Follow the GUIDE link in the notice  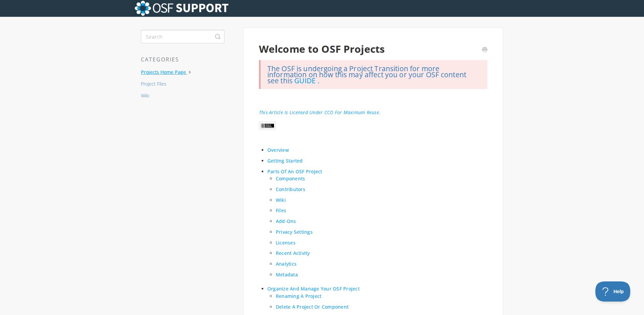click(305, 81)
